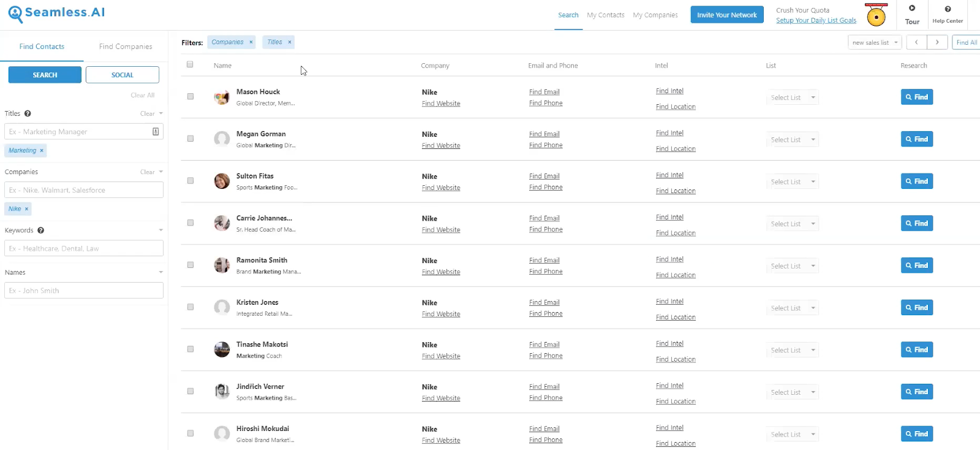Remove the Marketing title tag
980x450 pixels.
click(x=42, y=150)
